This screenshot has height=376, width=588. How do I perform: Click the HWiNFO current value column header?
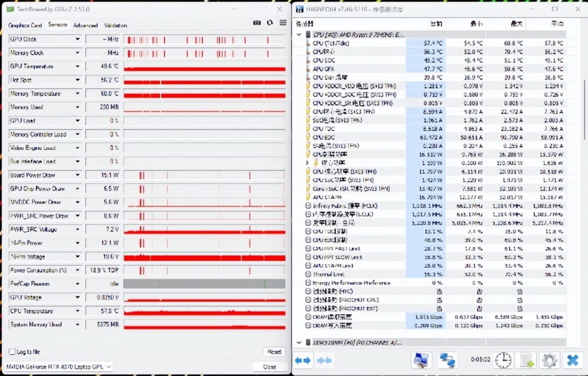(x=426, y=24)
